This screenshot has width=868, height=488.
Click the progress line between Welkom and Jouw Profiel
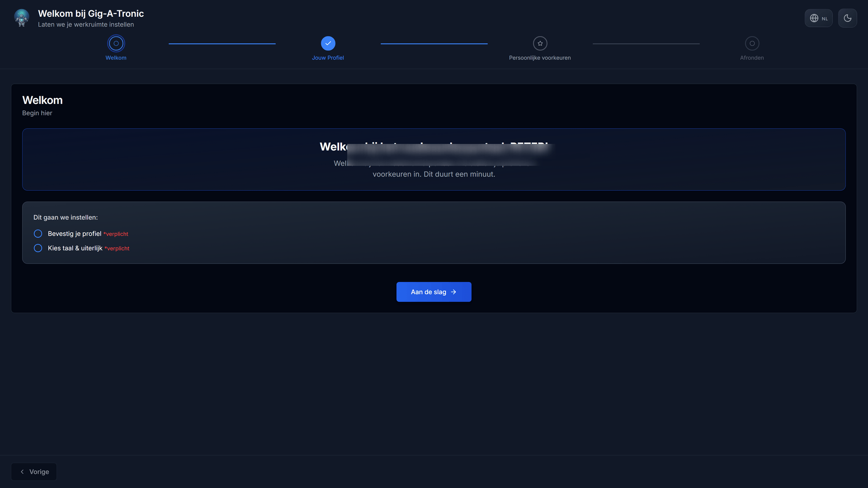coord(222,44)
